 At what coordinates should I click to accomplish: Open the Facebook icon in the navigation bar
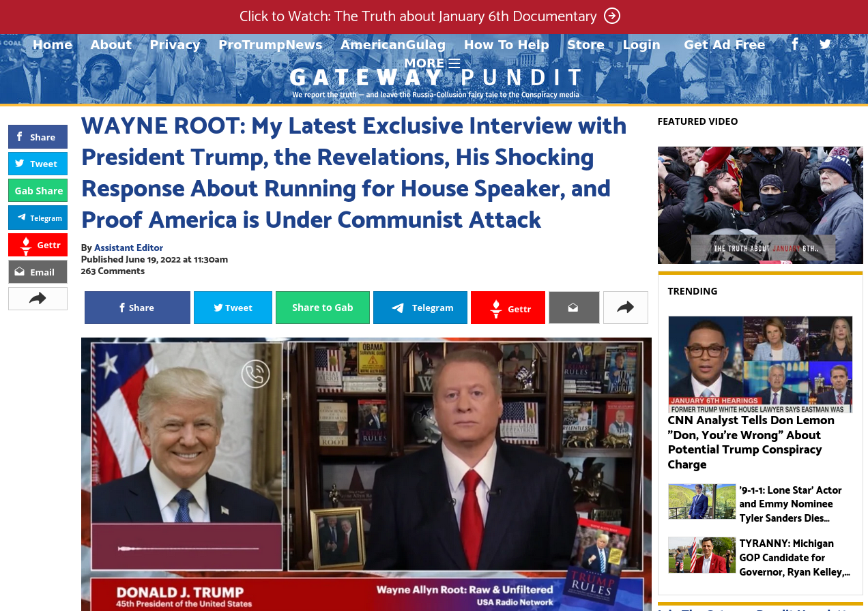pyautogui.click(x=795, y=44)
